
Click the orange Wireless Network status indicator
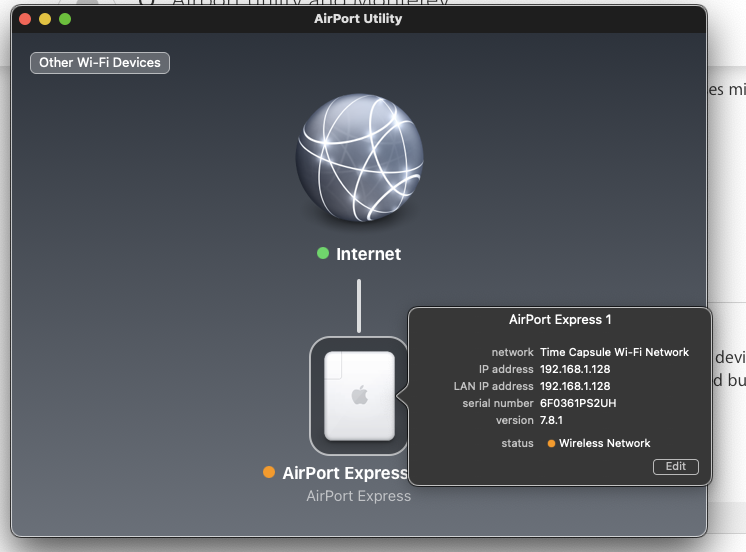click(551, 444)
